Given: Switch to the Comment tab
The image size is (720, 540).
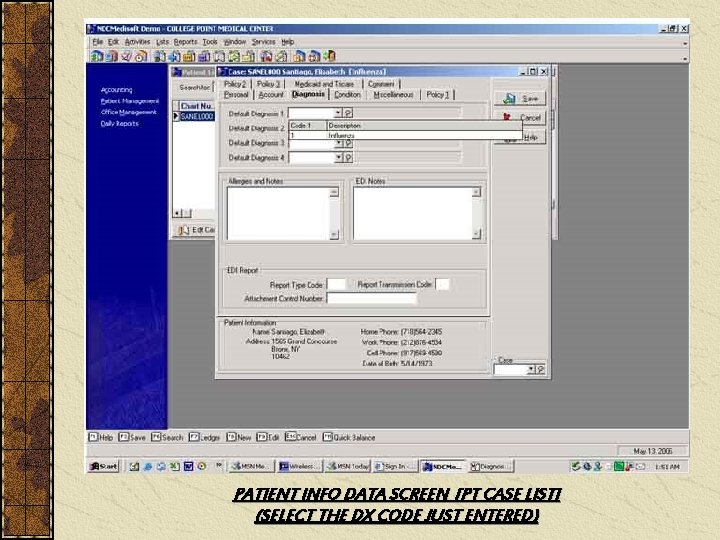Looking at the screenshot, I should pos(381,84).
